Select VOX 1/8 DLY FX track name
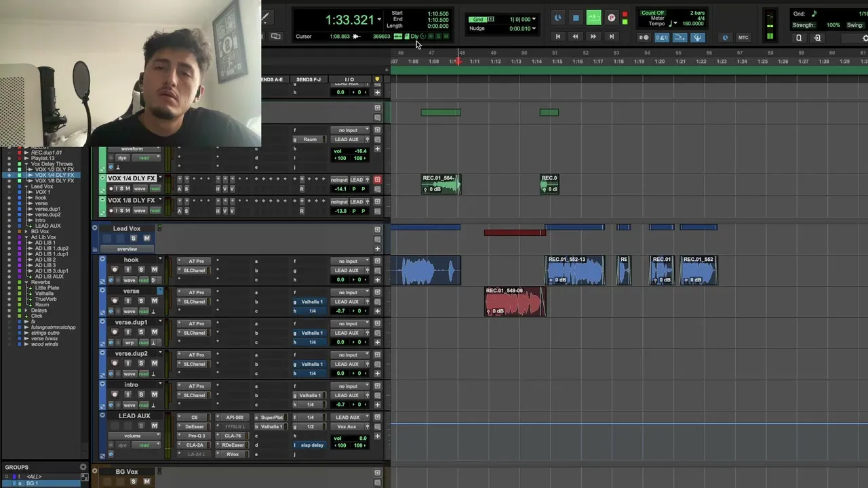 point(132,200)
